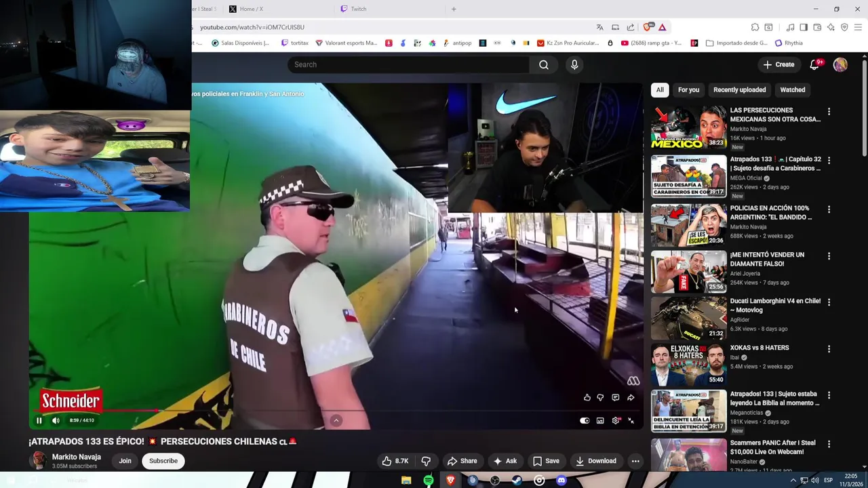
Task: Seek along the red video progress bar
Action: (336, 410)
